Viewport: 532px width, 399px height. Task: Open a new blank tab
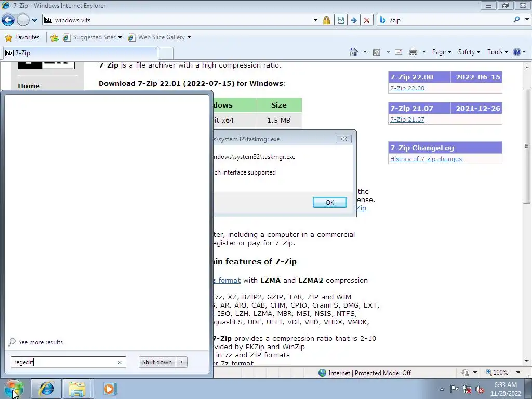[x=166, y=54]
